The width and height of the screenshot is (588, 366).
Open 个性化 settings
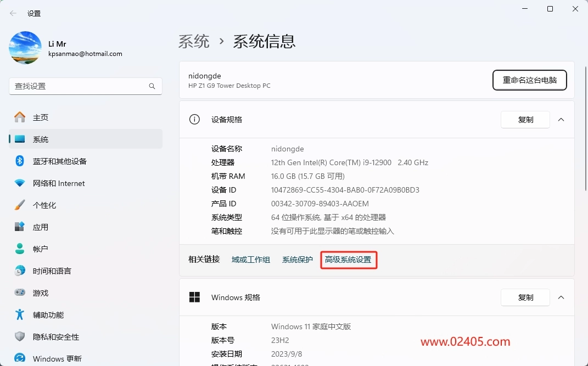86,205
